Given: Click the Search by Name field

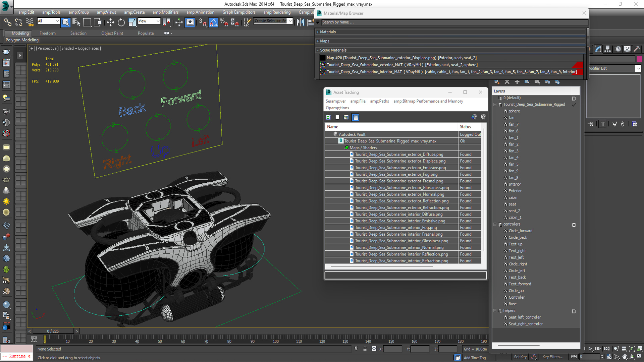Looking at the screenshot, I should 454,22.
